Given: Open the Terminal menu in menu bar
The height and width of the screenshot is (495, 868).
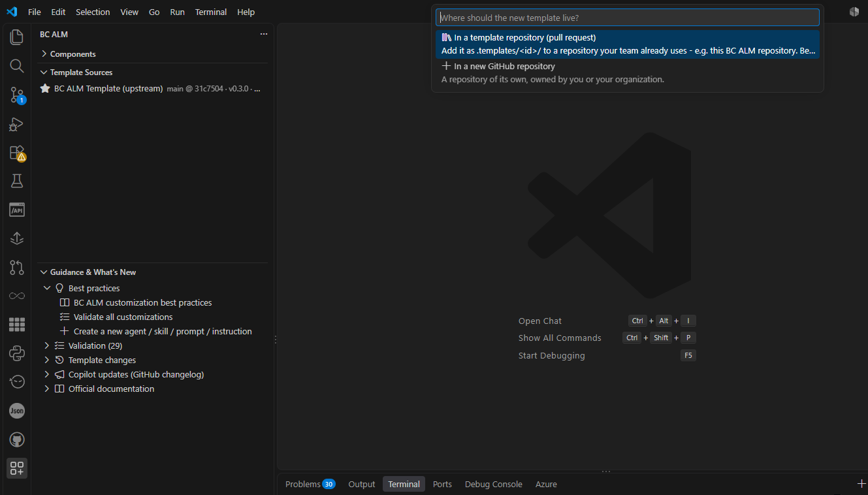Looking at the screenshot, I should pos(211,12).
